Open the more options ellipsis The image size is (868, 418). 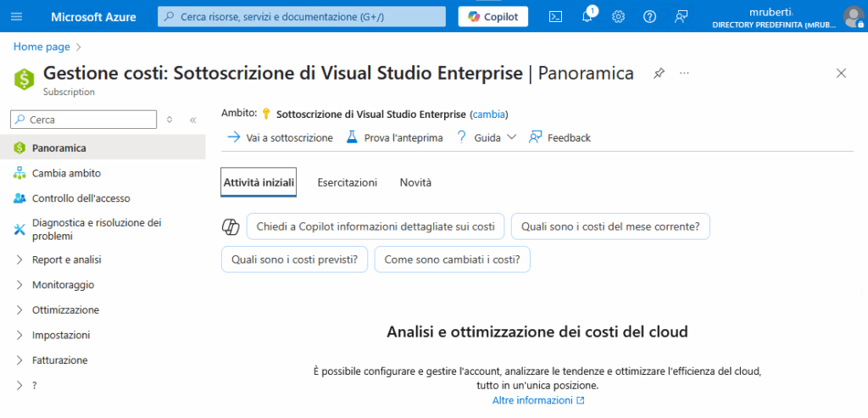point(684,73)
